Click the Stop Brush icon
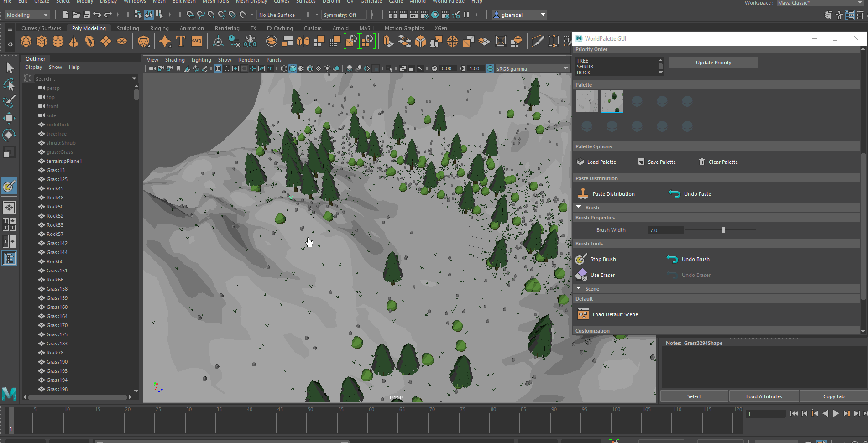The width and height of the screenshot is (868, 443). 581,259
